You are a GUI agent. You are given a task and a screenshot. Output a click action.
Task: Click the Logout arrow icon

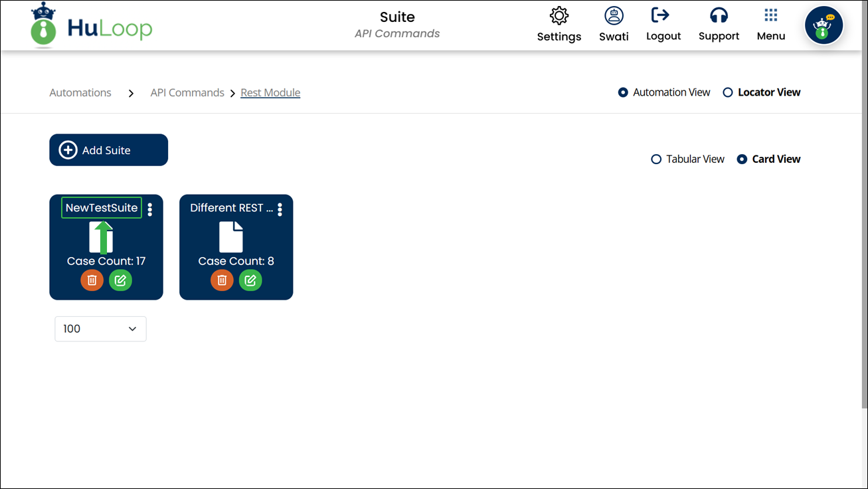click(660, 15)
